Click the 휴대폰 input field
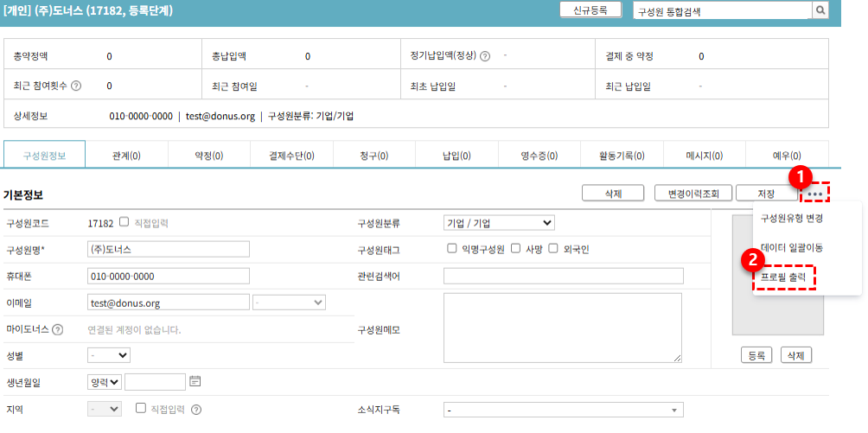Viewport: 868px width, 433px height. pos(169,276)
